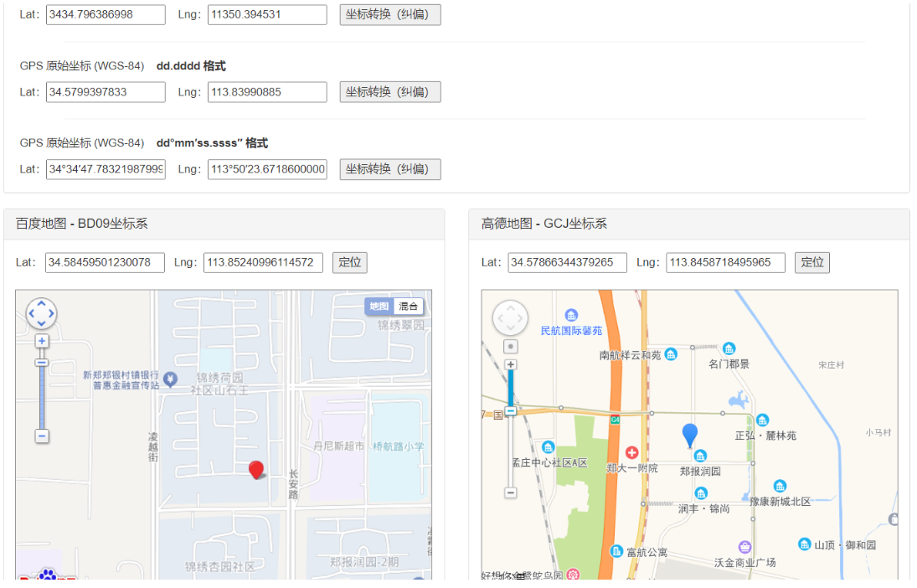Click the Baidu map pan control
The height and width of the screenshot is (588, 917).
point(42,314)
